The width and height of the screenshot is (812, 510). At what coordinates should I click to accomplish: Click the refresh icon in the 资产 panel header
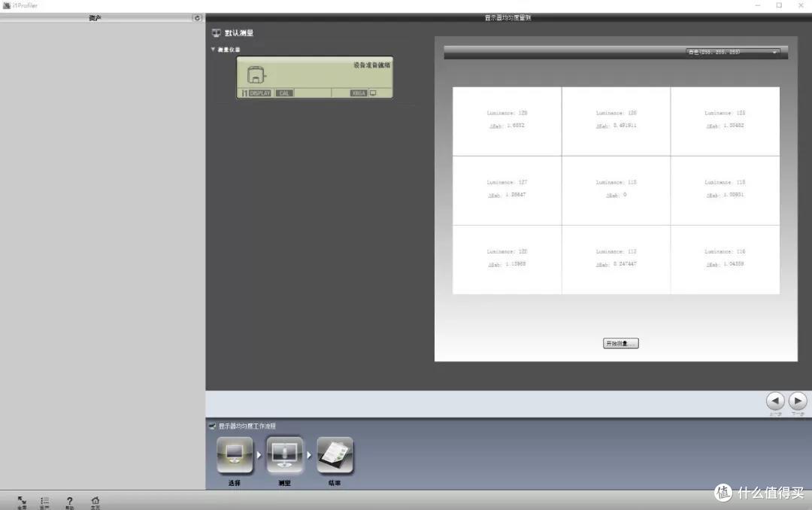pyautogui.click(x=197, y=18)
